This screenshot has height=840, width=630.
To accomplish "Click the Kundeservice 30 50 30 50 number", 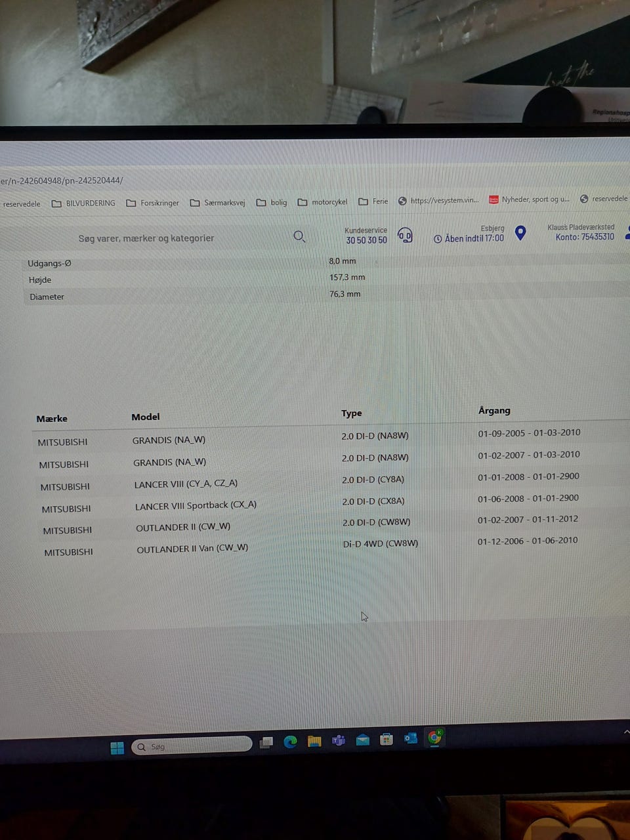I will 367,240.
